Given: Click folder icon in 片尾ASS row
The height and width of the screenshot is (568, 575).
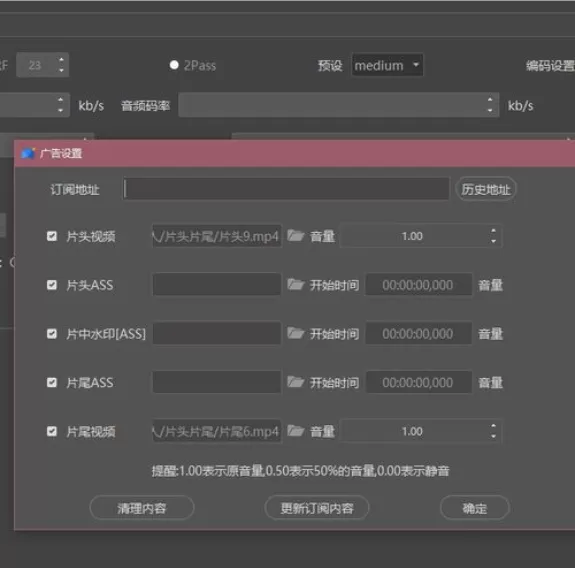Looking at the screenshot, I should coord(295,382).
